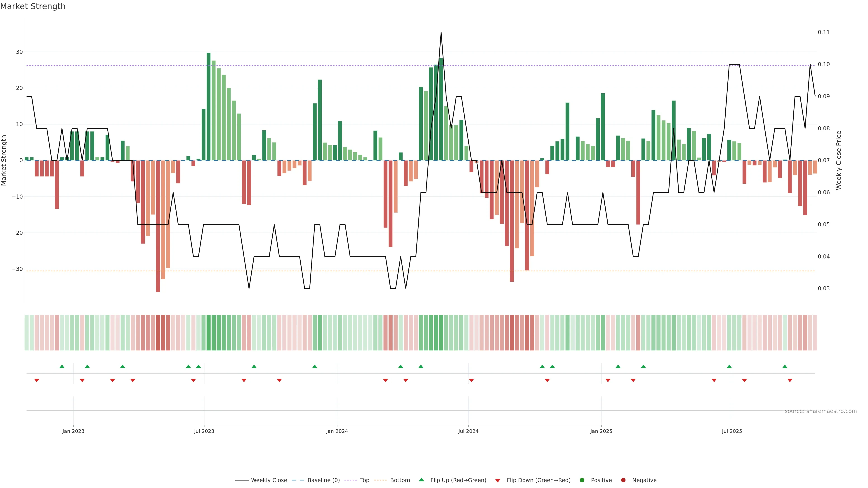Click the Jul 2023 x-axis label
This screenshot has height=488, width=868.
click(x=204, y=431)
